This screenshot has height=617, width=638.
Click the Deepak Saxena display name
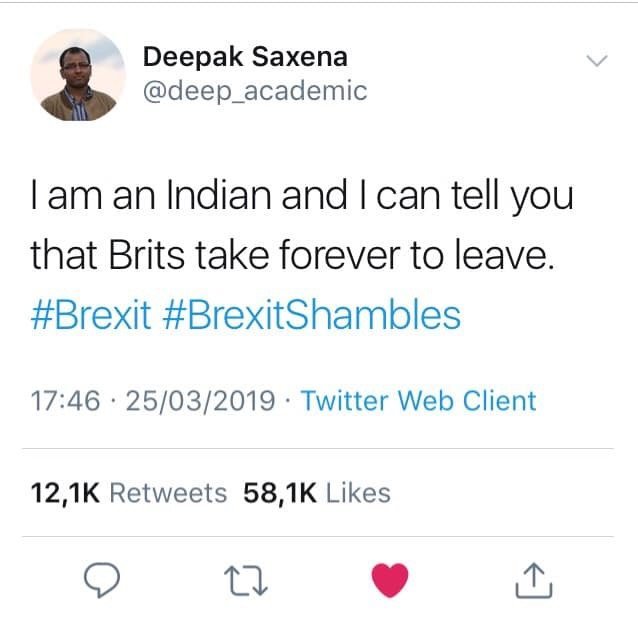pyautogui.click(x=244, y=56)
